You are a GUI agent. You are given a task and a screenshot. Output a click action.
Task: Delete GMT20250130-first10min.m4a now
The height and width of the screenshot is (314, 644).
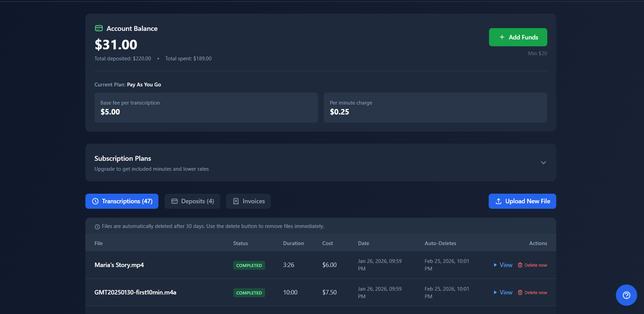pyautogui.click(x=533, y=292)
